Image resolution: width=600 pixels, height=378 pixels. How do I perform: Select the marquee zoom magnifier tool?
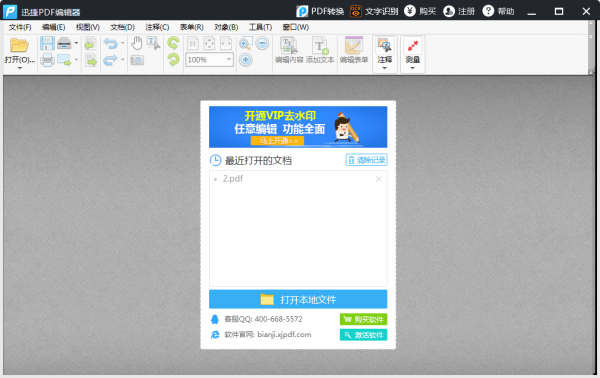point(245,43)
